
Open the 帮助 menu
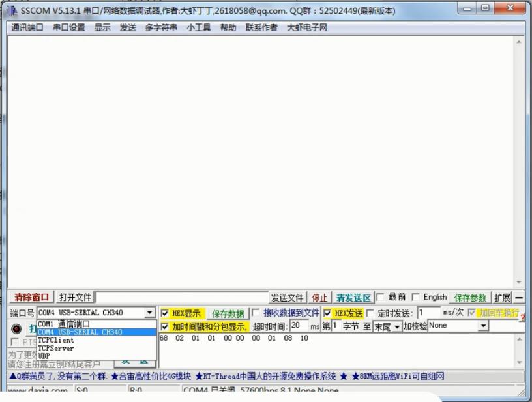coord(228,27)
